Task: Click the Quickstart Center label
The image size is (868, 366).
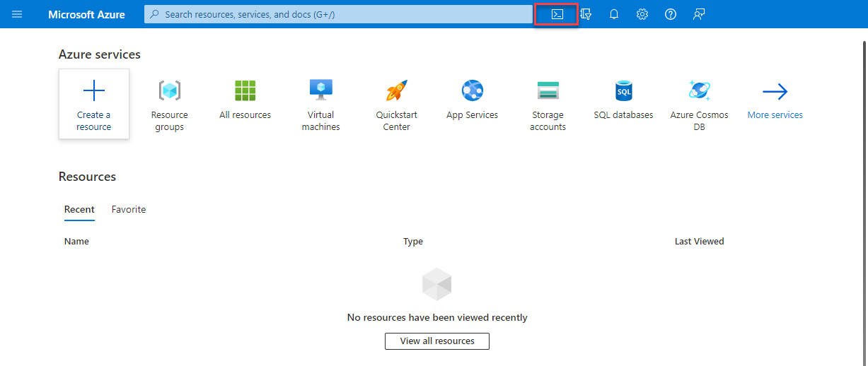Action: pyautogui.click(x=397, y=121)
